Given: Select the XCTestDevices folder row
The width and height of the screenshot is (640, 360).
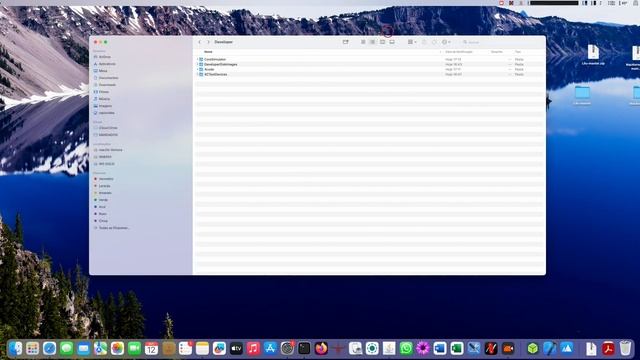Looking at the screenshot, I should (x=369, y=74).
